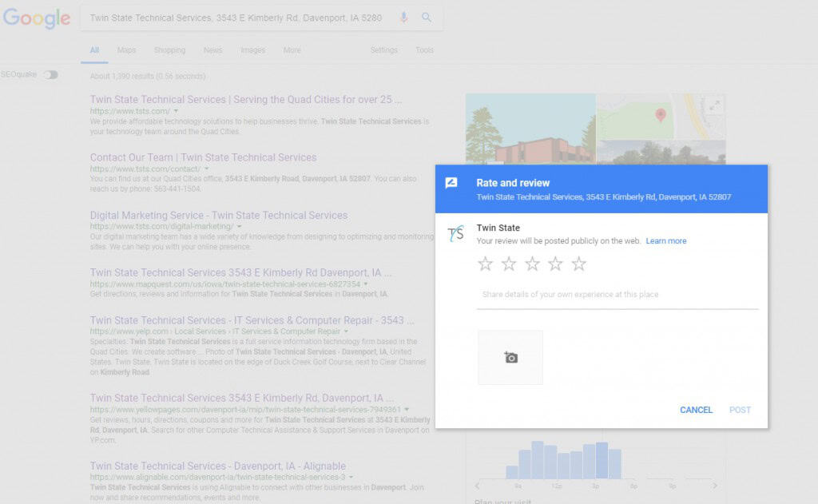Image resolution: width=818 pixels, height=504 pixels.
Task: Open dropdown arrow next to alignable.com URL
Action: pyautogui.click(x=351, y=477)
